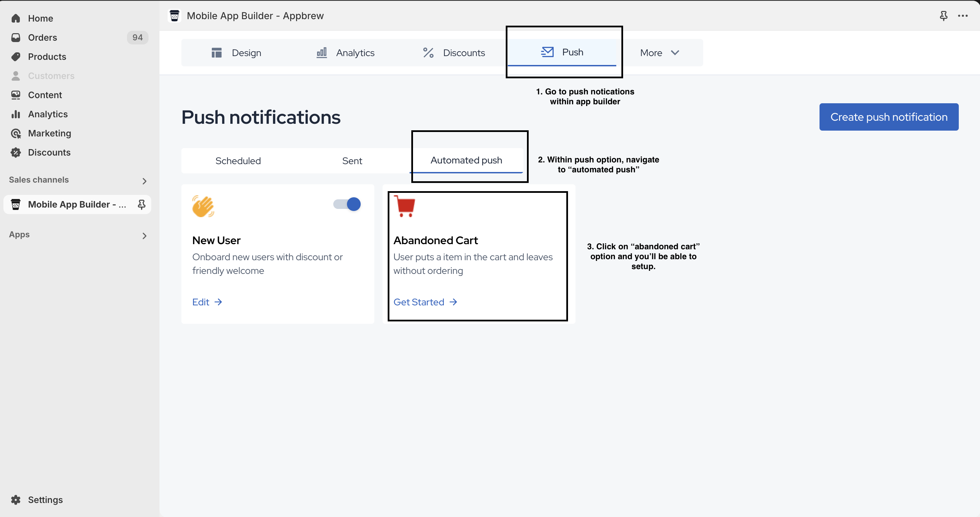
Task: Expand the Sales channels section
Action: coord(144,181)
